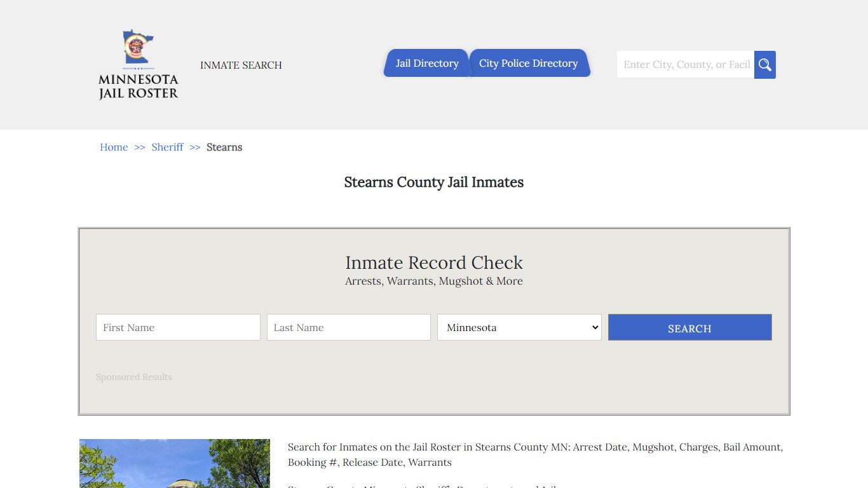Open the Stearns County jail photo thumbnail
Screen dimensions: 868x488
tap(175, 463)
